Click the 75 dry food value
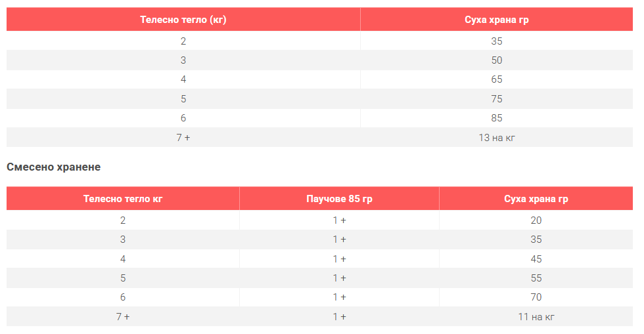 496,99
